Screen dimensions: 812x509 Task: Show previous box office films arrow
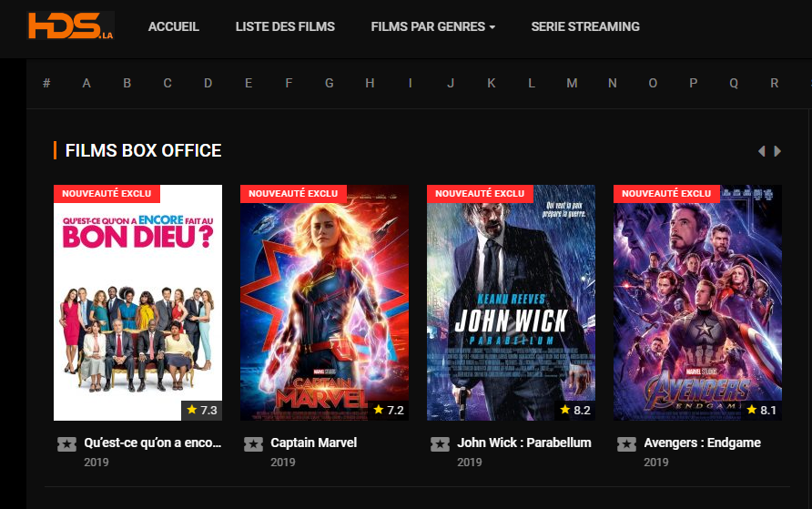coord(761,151)
